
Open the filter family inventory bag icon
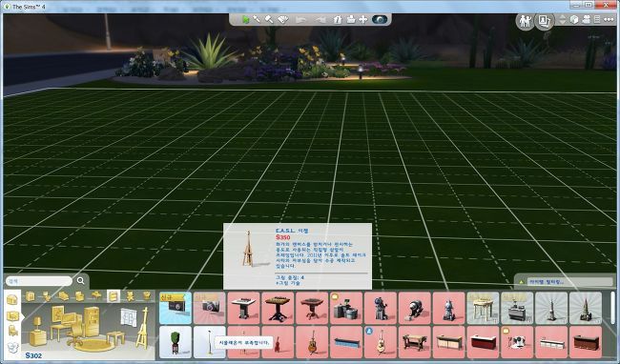click(x=13, y=348)
